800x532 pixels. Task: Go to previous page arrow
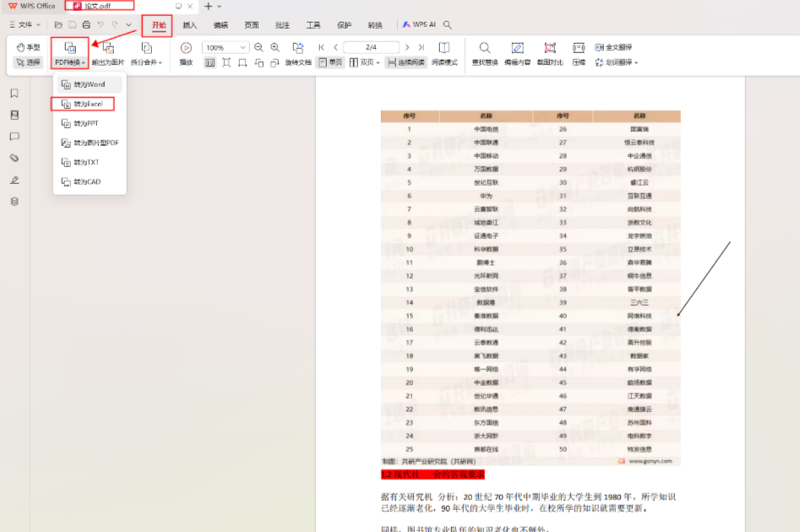point(335,47)
